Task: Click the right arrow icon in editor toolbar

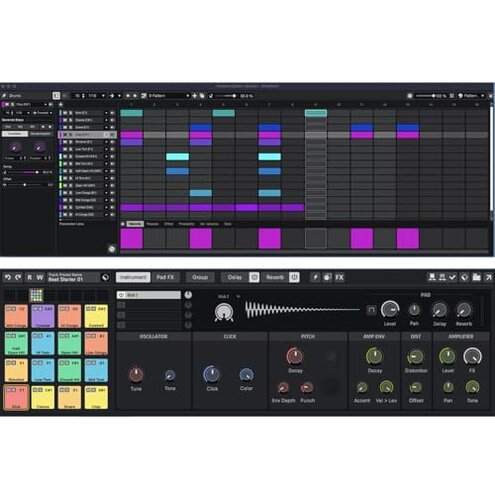Action: [x=112, y=96]
